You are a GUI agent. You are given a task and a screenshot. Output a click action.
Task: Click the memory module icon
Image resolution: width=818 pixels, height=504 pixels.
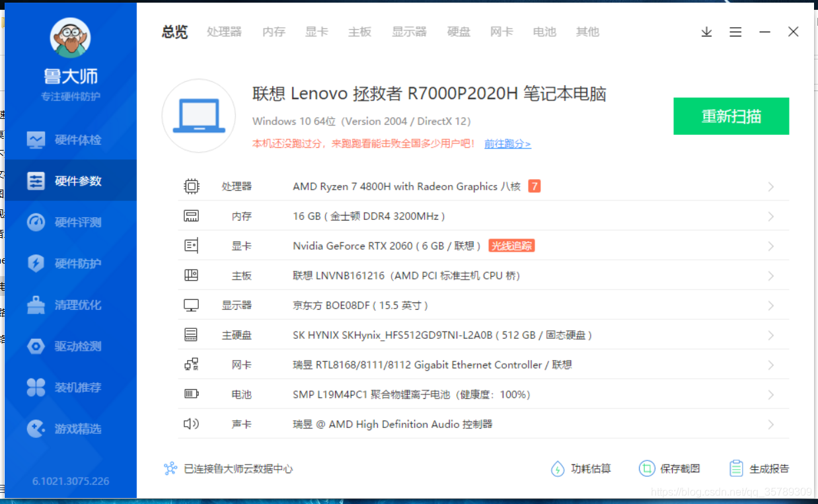tap(191, 216)
